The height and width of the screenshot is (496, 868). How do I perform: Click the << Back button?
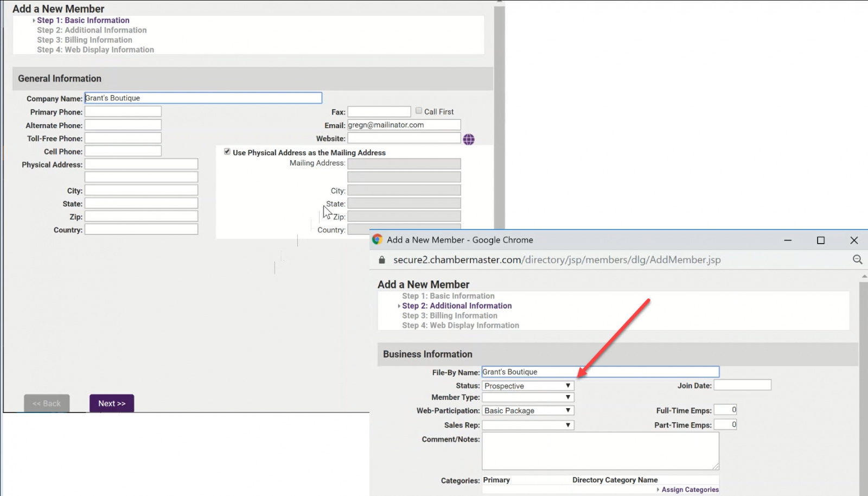[47, 403]
